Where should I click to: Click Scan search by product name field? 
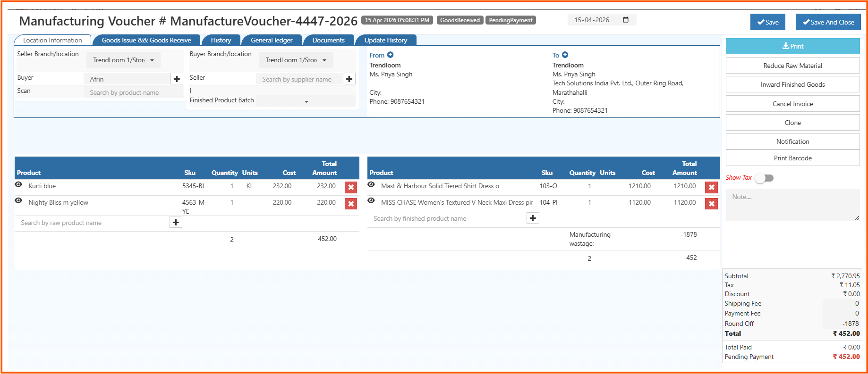[134, 92]
